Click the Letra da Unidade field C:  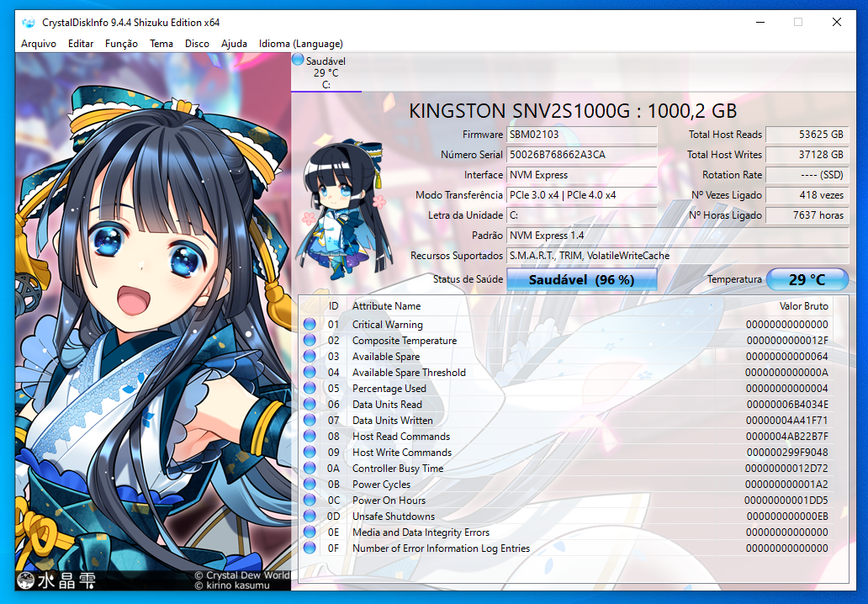[x=582, y=215]
